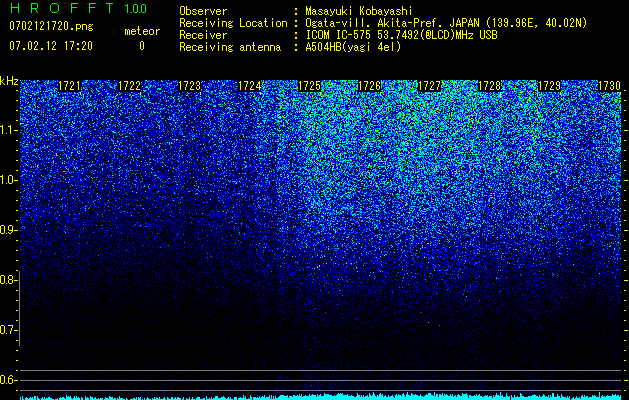The height and width of the screenshot is (400, 629).
Task: Click the name Masayuki Kobayashi
Action: [x=359, y=11]
